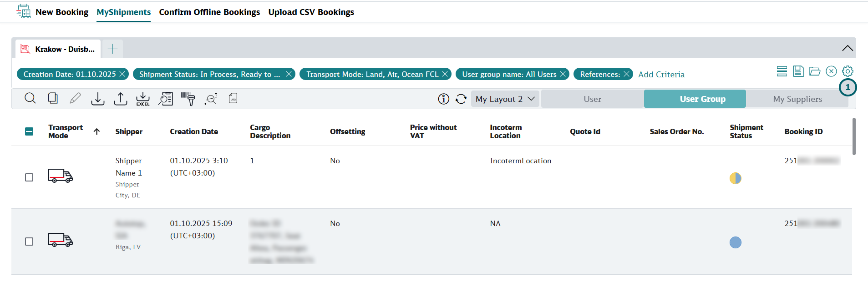Switch to Upload CSV Bookings tab
Screen dimensions: 868x282
[311, 12]
